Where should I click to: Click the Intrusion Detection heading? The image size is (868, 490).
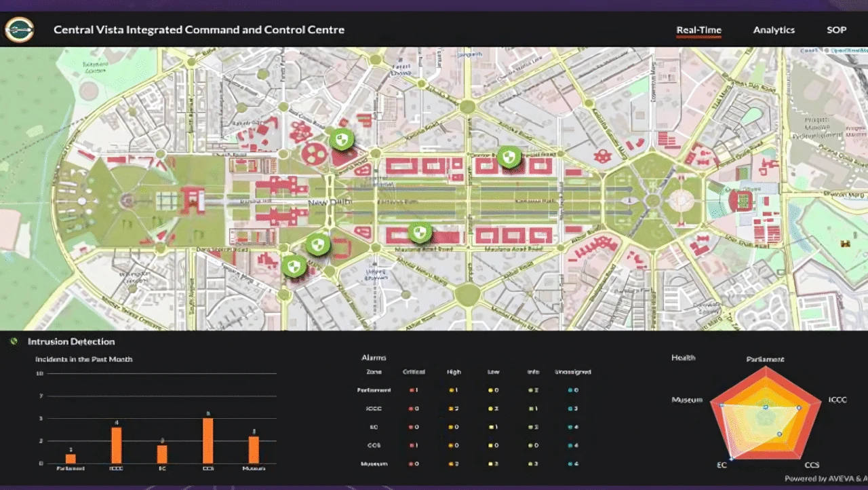point(71,341)
